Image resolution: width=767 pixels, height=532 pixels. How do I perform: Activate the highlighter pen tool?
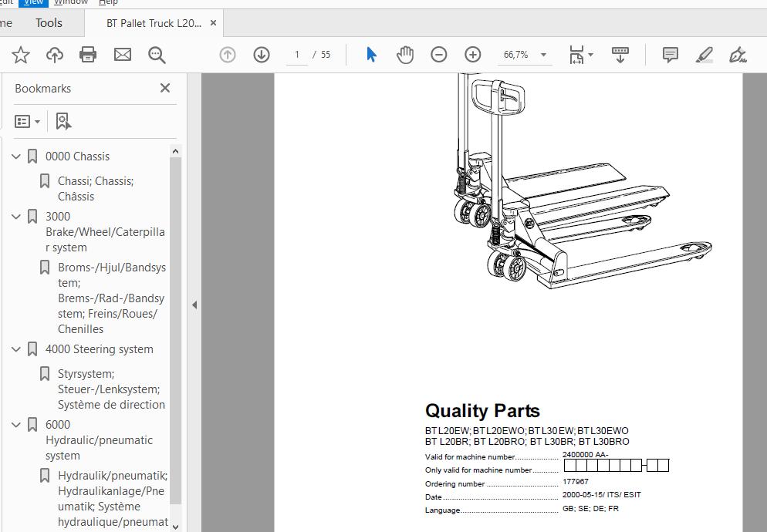[704, 55]
